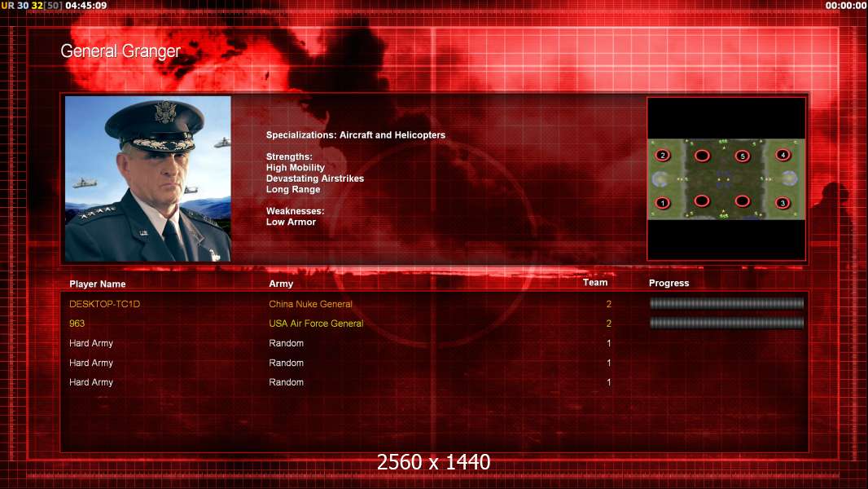
Task: Click the Progress column header
Action: [669, 283]
